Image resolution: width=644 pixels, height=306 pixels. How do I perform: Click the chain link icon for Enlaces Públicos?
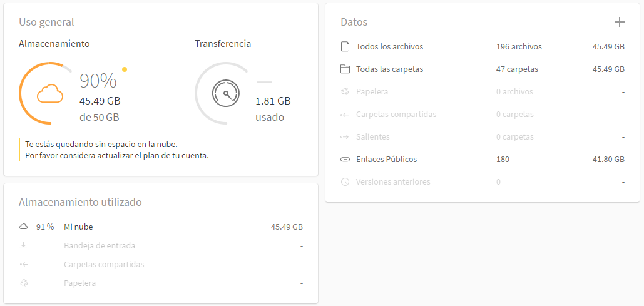point(345,160)
